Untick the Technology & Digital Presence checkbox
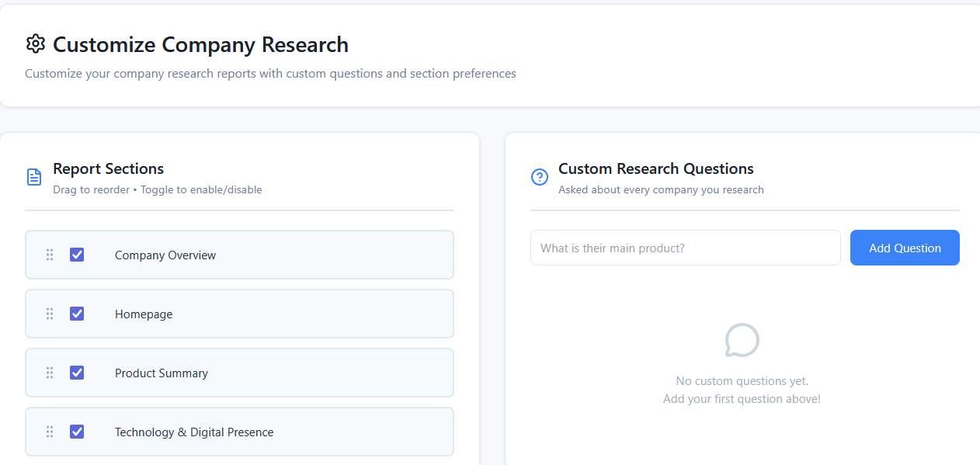 coord(77,432)
